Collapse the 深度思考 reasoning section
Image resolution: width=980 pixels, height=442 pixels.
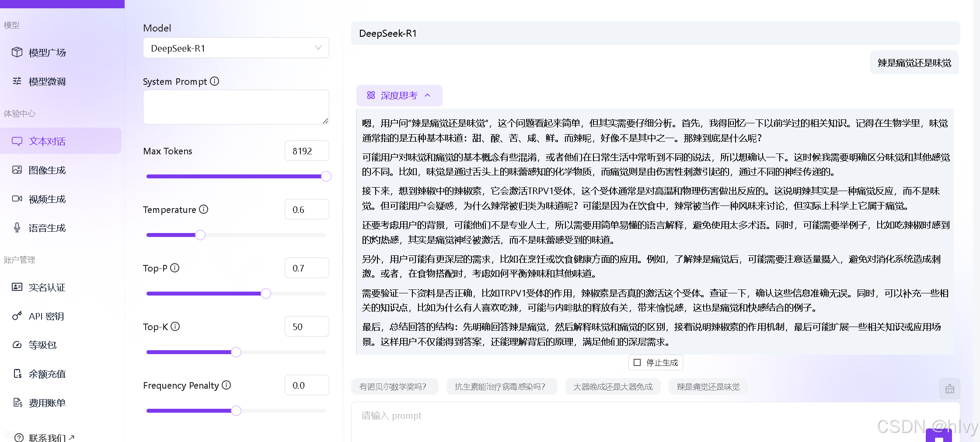coord(399,95)
